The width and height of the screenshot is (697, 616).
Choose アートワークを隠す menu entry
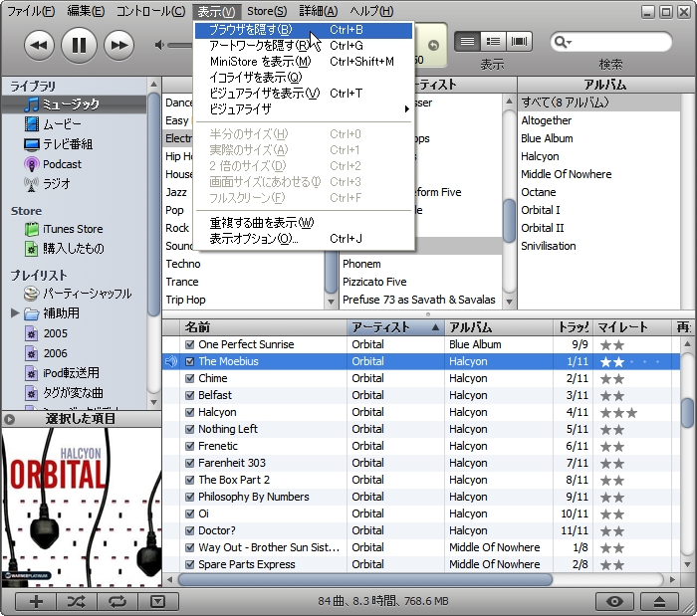click(x=304, y=46)
